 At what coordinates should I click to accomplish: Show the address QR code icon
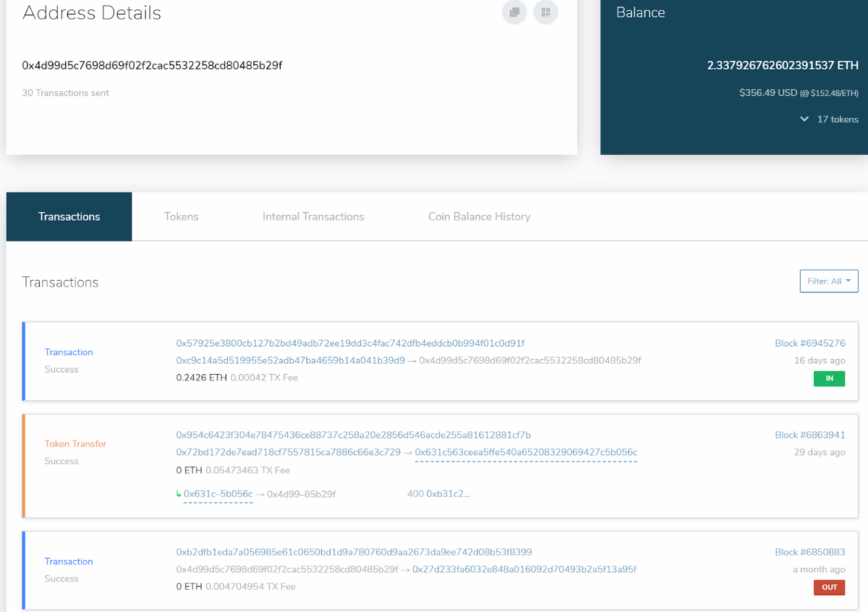click(x=546, y=12)
